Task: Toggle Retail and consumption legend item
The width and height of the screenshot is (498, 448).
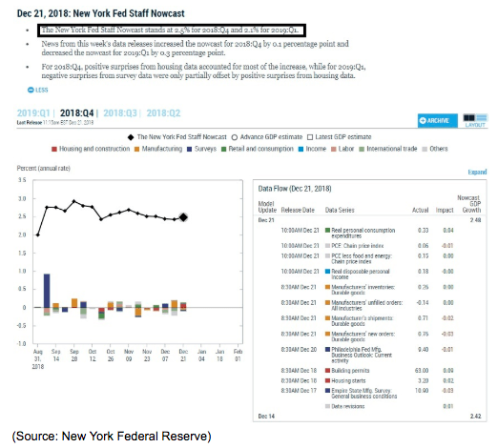Action: tap(258, 149)
